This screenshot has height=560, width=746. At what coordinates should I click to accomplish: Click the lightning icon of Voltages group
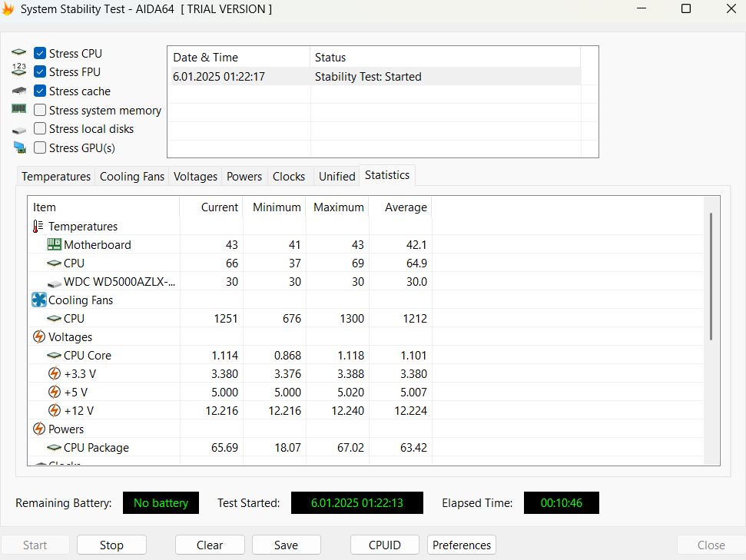click(x=39, y=337)
